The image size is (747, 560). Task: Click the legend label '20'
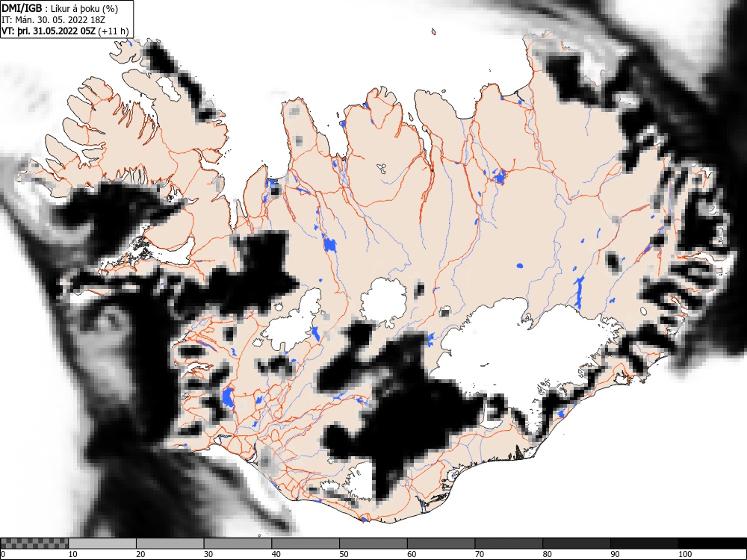click(140, 554)
